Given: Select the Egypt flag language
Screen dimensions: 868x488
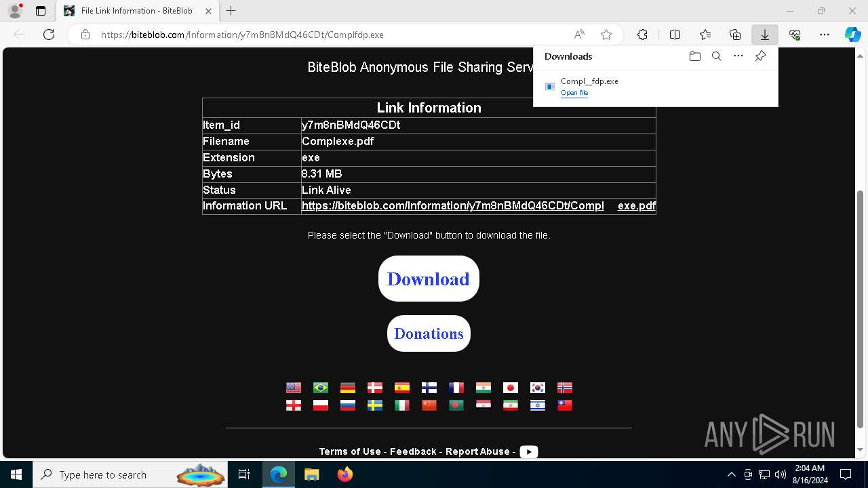Looking at the screenshot, I should tap(484, 405).
